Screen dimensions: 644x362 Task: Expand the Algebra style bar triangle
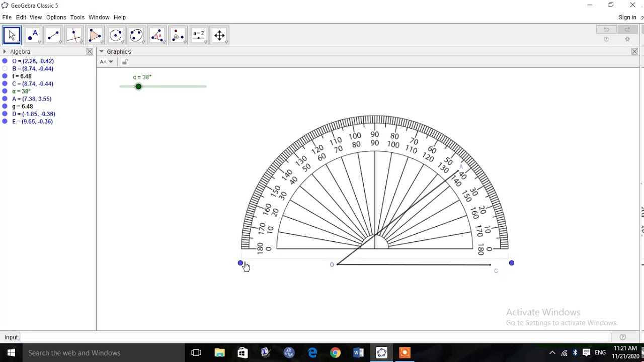(5, 51)
